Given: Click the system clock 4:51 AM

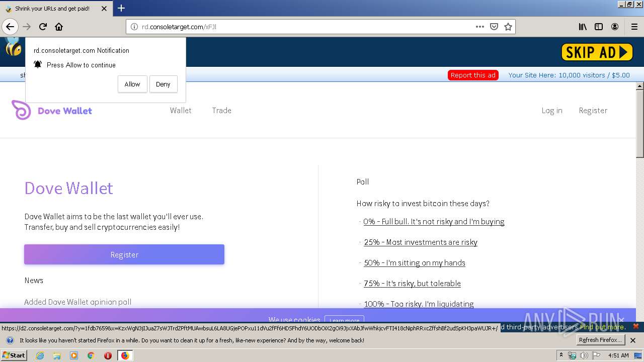Looking at the screenshot, I should point(618,355).
